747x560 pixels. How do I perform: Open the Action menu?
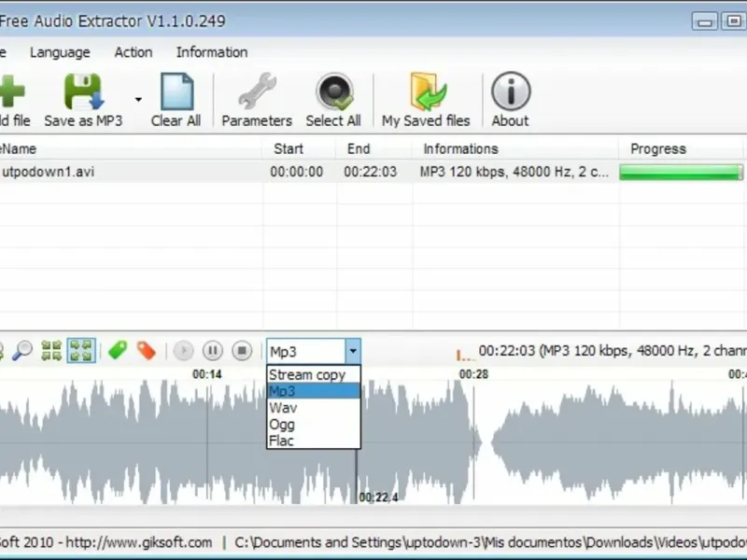point(134,52)
